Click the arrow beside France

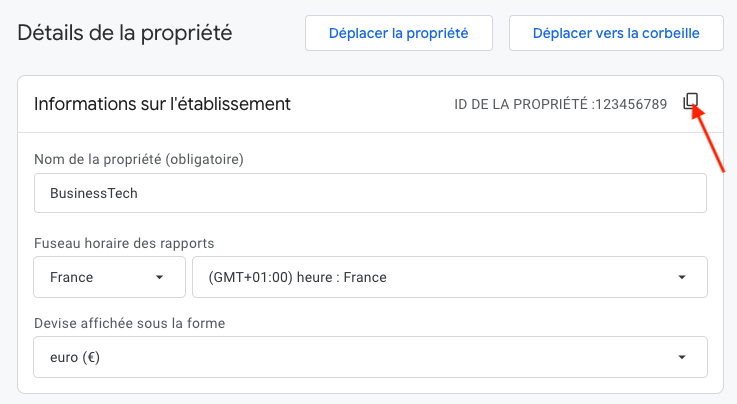click(159, 277)
